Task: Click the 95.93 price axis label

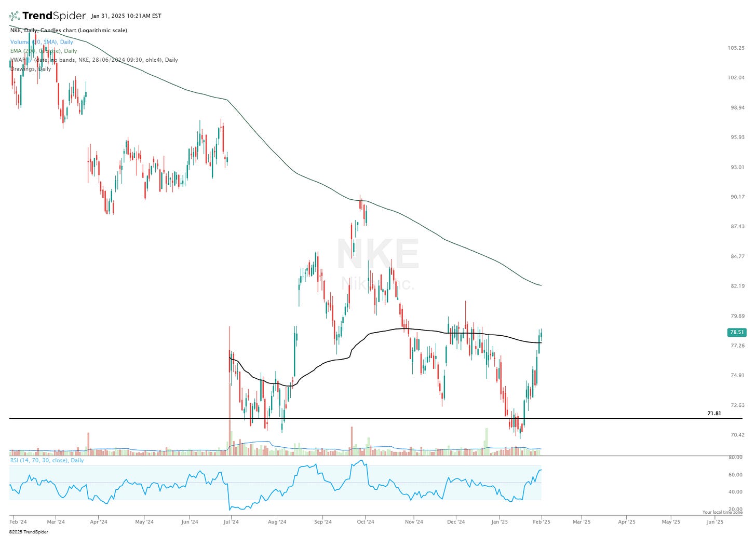Action: [x=737, y=137]
